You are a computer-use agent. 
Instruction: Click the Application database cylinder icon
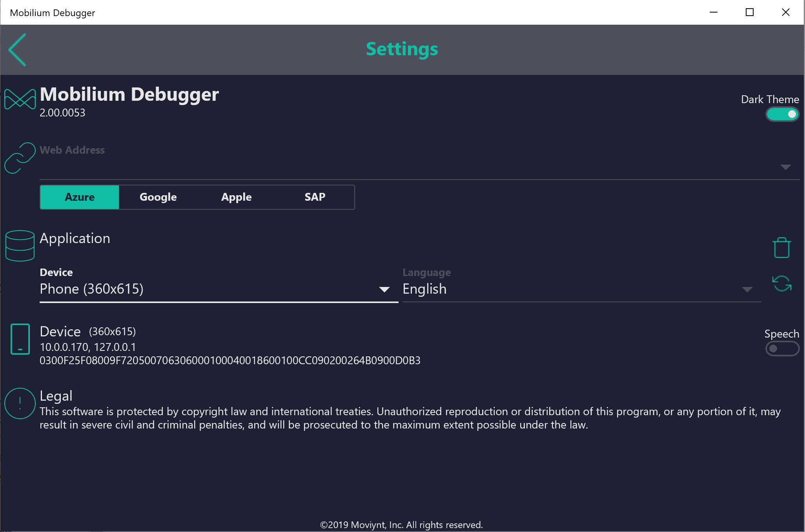[x=20, y=246]
